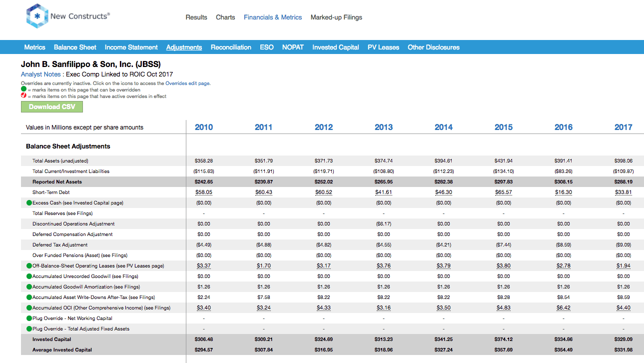Click 2016 Deferred Tax Adjustment value ($8.59)
Viewport: 644px width, 363px height.
564,245
